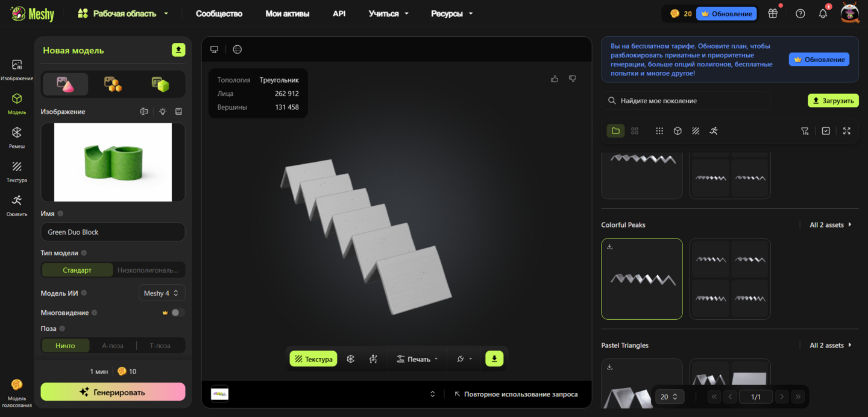
Task: Select Стандарт model type
Action: [77, 270]
